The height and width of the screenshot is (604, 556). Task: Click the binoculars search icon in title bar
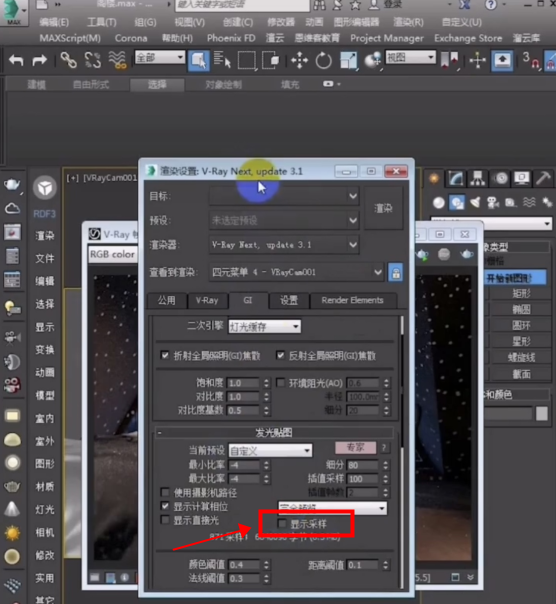click(319, 5)
